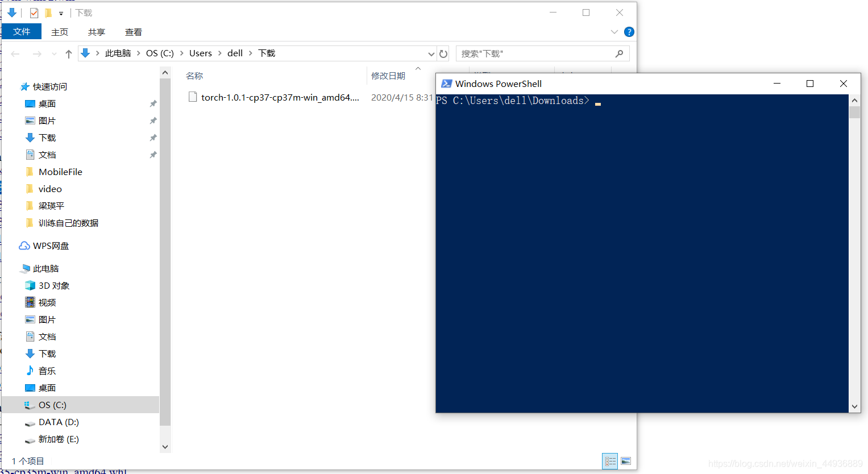Click OS (C:) in the address bar
Screen dimensions: 868x474
pos(160,53)
